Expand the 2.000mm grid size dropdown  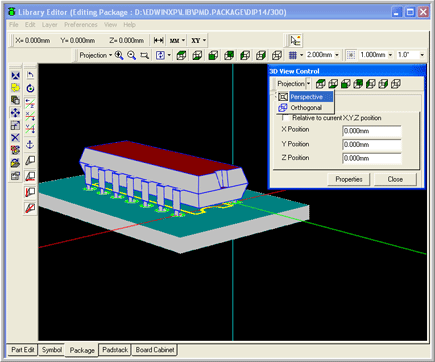pos(337,55)
